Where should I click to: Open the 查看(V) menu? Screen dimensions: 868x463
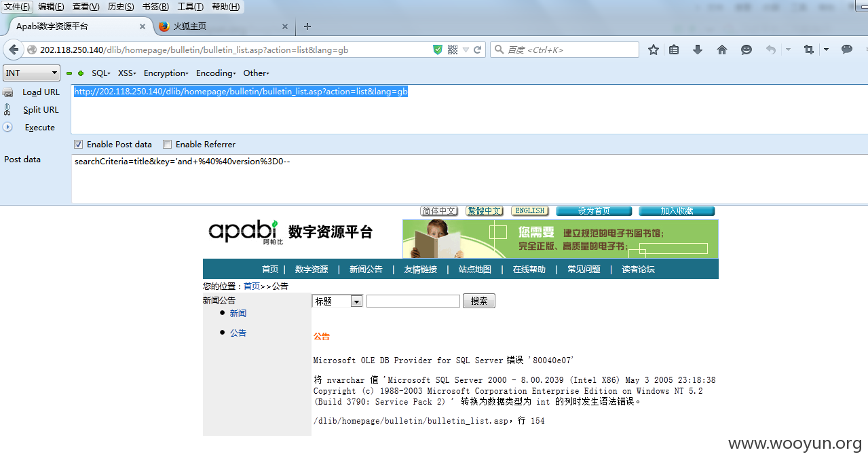tap(86, 7)
